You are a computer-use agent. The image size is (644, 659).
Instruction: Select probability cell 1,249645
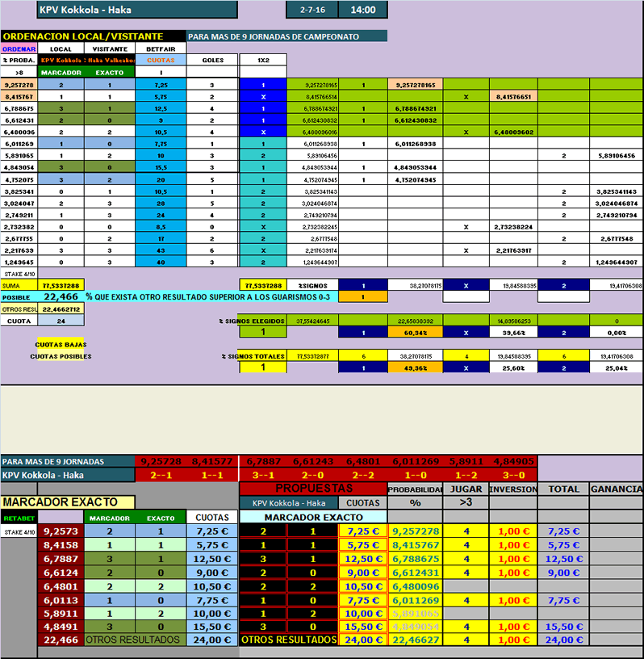[19, 262]
